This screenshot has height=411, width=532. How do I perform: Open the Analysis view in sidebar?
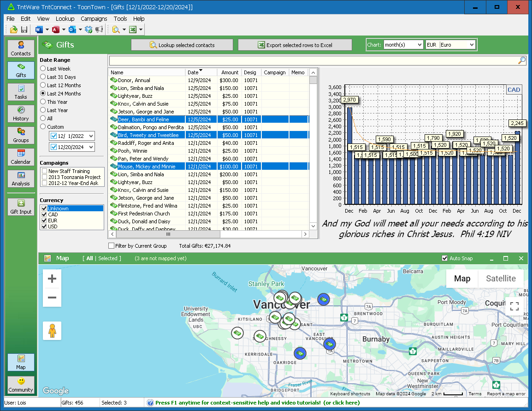tap(21, 179)
